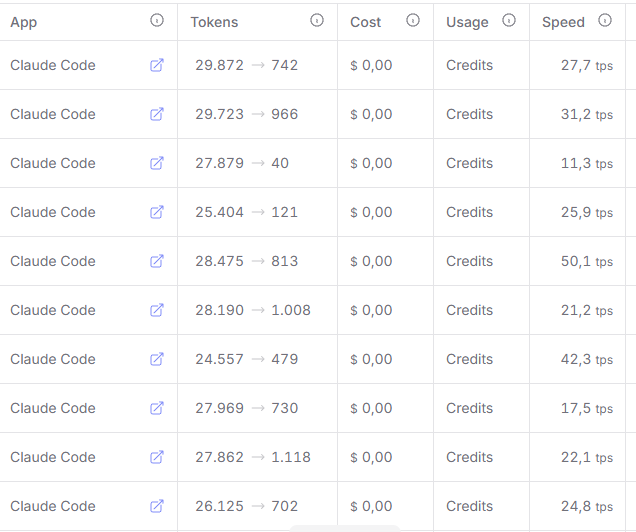Click the Speed column header

point(563,22)
